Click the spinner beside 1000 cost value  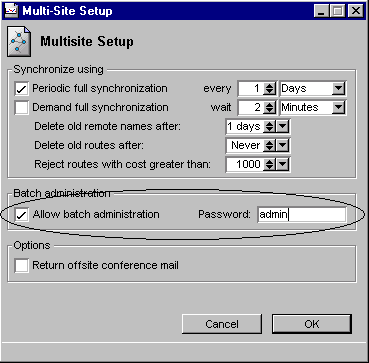coord(269,164)
